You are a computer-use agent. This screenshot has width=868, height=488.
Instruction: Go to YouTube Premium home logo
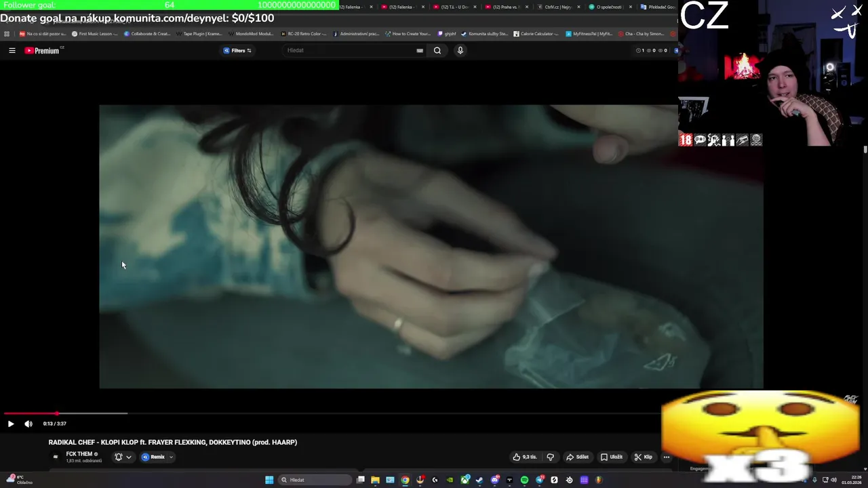click(x=43, y=50)
